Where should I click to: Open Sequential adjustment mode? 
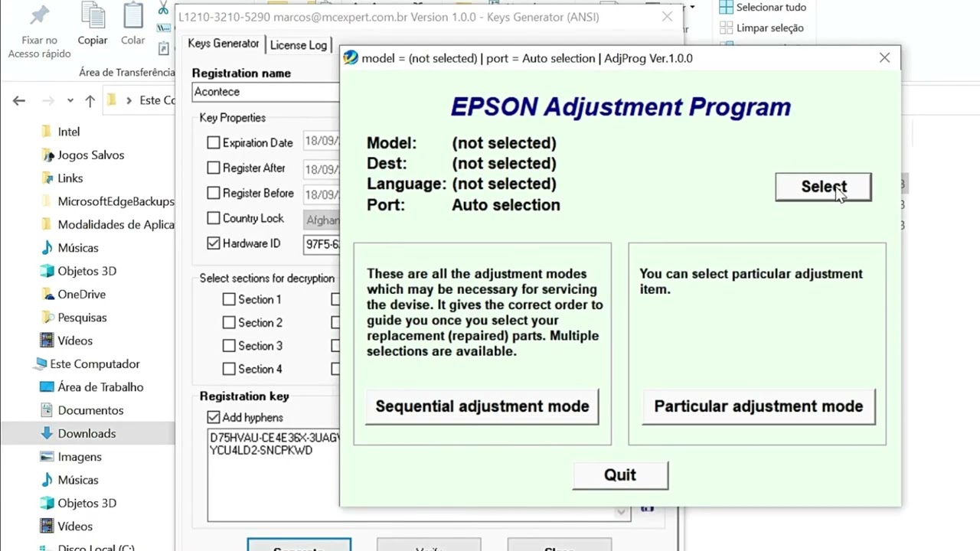coord(482,406)
